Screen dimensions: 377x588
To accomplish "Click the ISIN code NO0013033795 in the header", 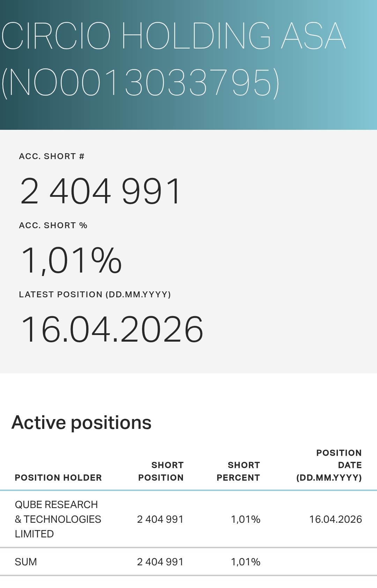I will [140, 83].
